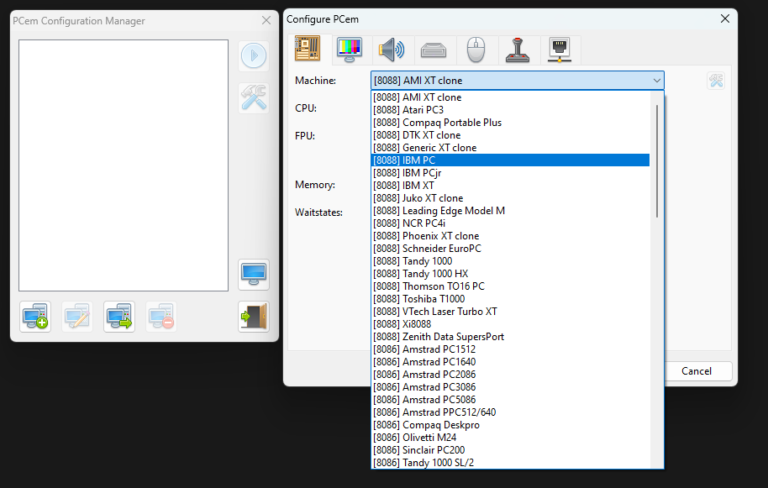The height and width of the screenshot is (488, 768).
Task: Choose [8088] NCR PC4i
Action: point(510,223)
